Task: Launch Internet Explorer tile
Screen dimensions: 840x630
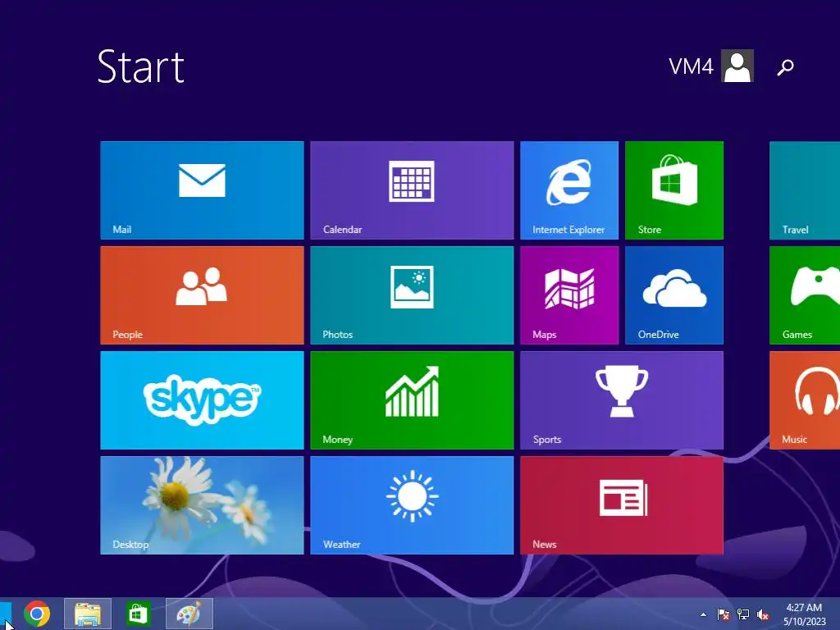Action: tap(569, 190)
